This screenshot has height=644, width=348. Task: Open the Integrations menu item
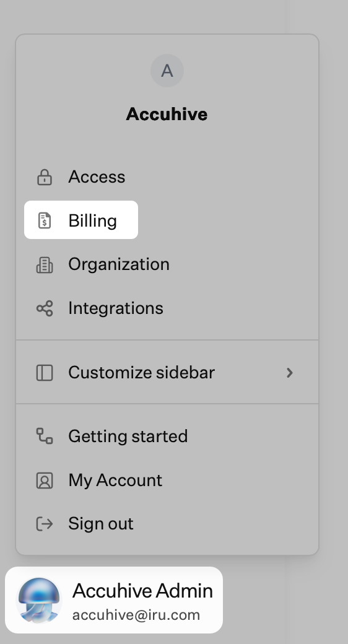point(167,308)
